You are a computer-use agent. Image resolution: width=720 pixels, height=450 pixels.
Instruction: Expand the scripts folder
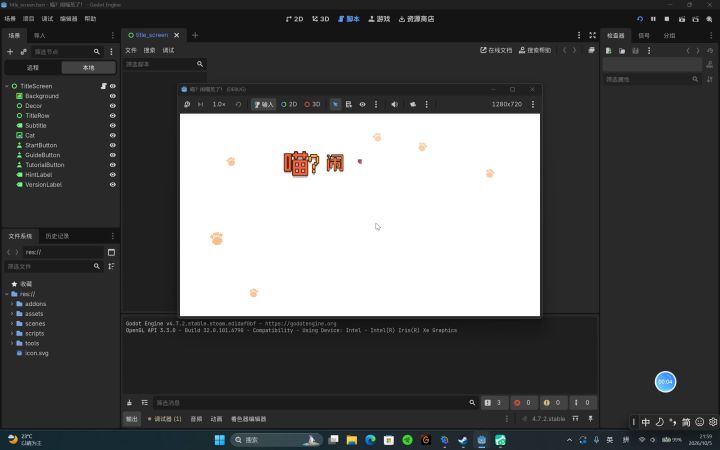pyautogui.click(x=12, y=333)
